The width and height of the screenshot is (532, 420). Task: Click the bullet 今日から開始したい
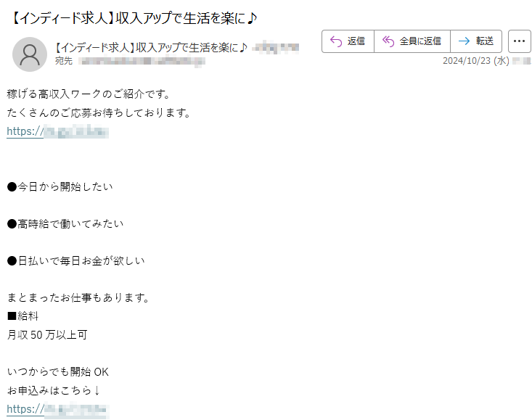[x=60, y=186]
